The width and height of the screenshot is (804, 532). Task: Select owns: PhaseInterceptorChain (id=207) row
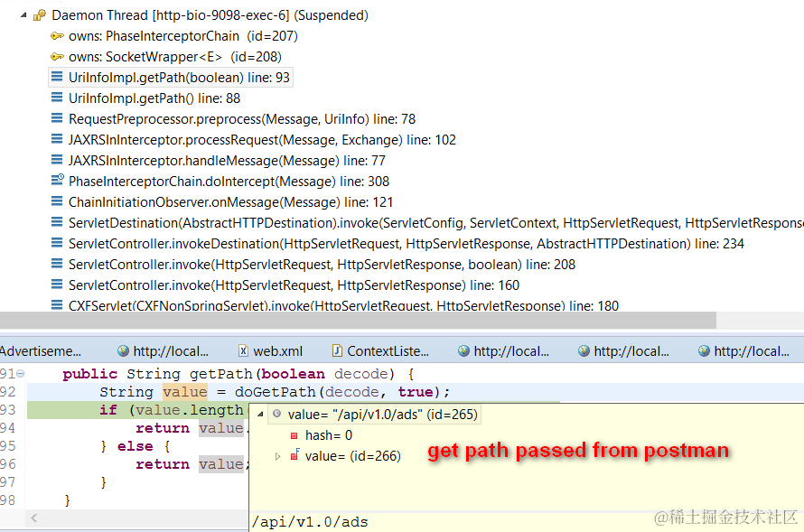[183, 36]
